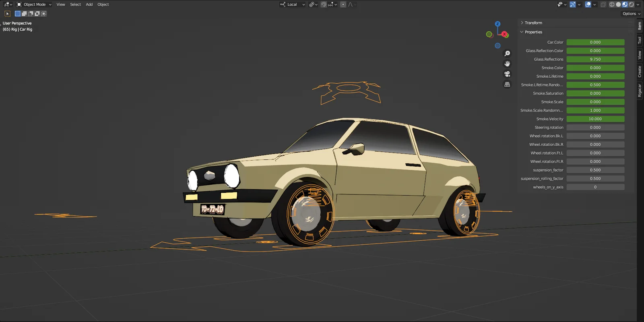
Task: Open the Options dropdown
Action: click(x=632, y=14)
